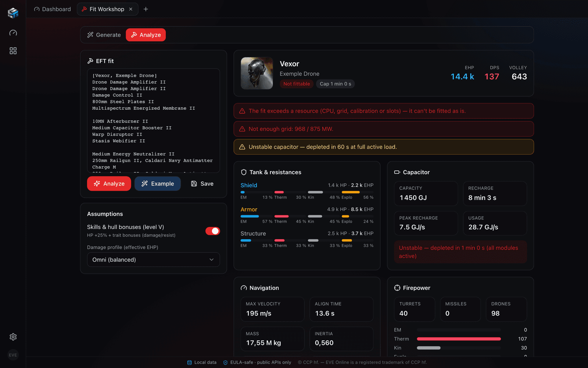The height and width of the screenshot is (368, 588).
Task: Click the EULA-safe shield check icon
Action: (226, 362)
